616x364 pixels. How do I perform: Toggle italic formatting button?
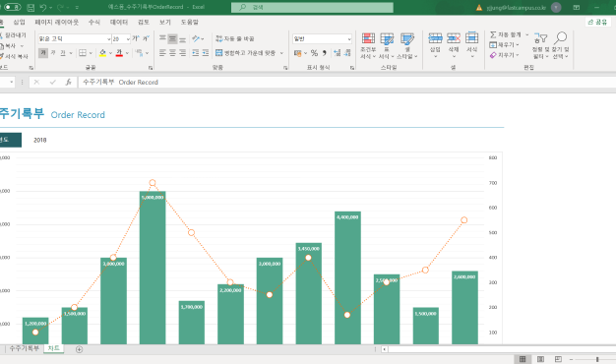[53, 52]
